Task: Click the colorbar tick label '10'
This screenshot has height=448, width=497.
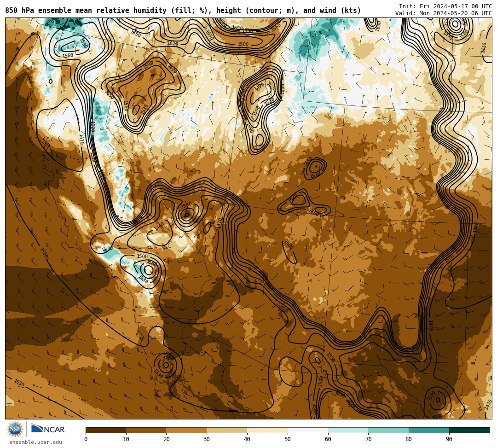Action: (126, 439)
